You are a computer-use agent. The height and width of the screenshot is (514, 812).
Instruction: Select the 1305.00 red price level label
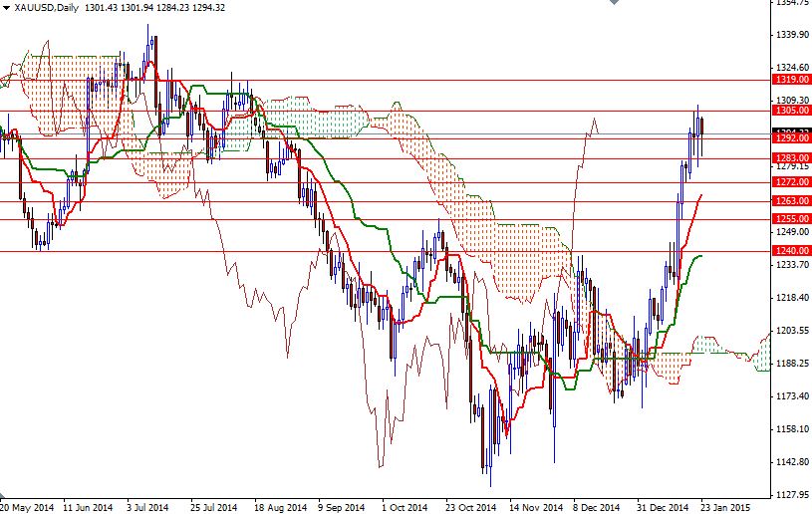[x=790, y=111]
